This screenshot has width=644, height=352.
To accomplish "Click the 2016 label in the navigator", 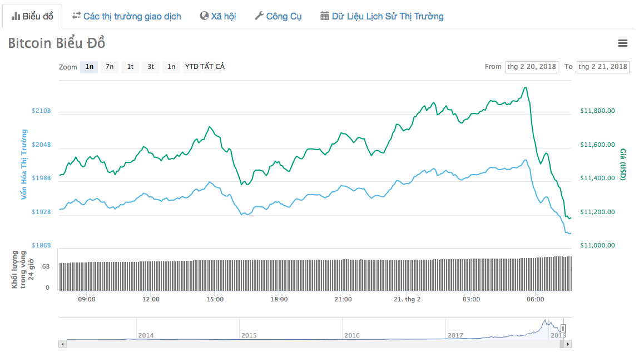I will coord(352,335).
